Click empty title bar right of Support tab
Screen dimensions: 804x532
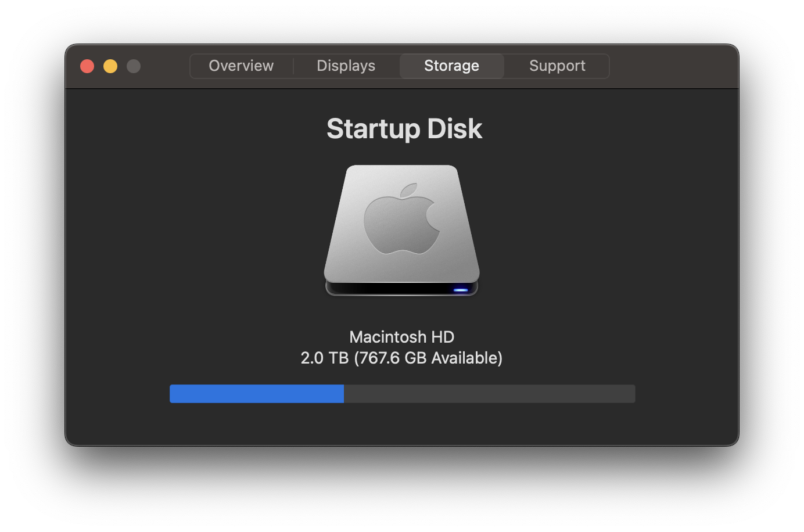coord(674,66)
